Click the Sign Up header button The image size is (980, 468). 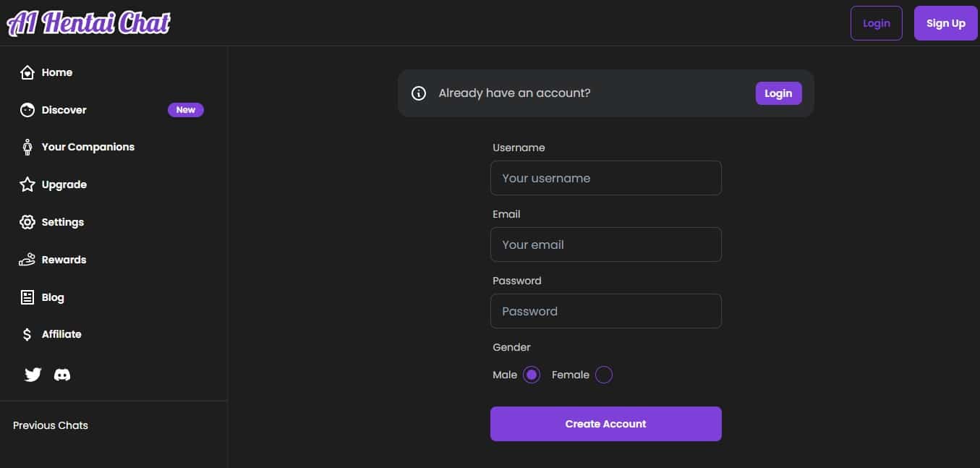[946, 23]
